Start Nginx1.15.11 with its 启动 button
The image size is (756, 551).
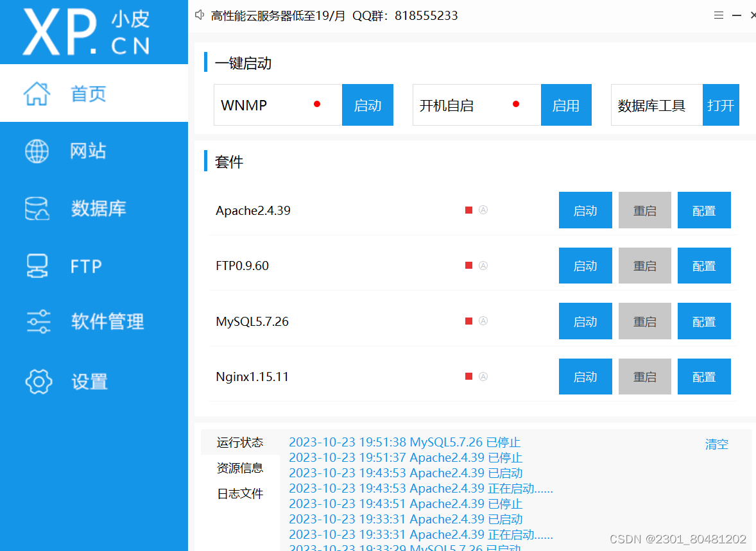click(x=585, y=377)
